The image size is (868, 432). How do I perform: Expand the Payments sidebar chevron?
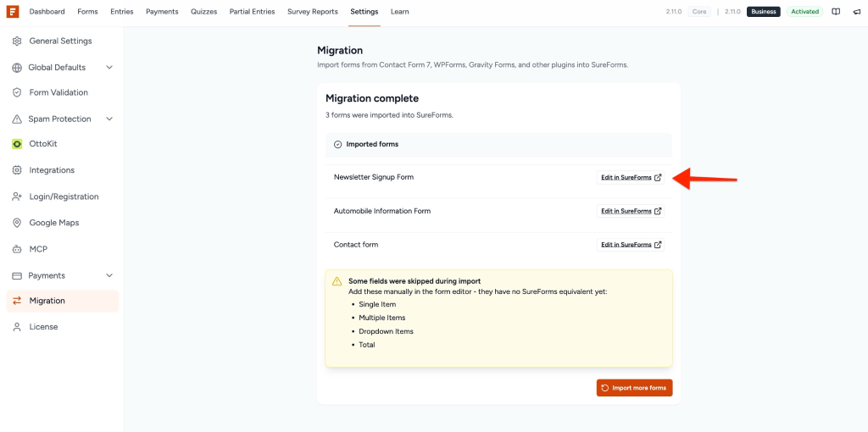point(109,275)
